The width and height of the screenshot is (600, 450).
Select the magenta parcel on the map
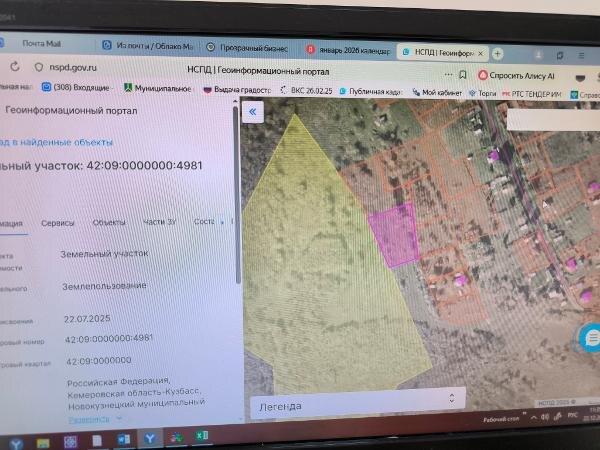[x=395, y=235]
